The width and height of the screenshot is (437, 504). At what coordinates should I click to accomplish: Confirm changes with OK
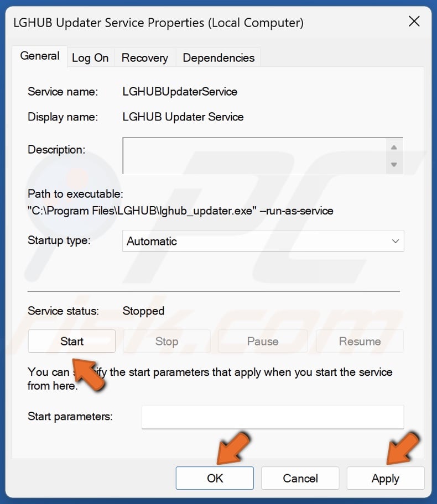point(215,478)
